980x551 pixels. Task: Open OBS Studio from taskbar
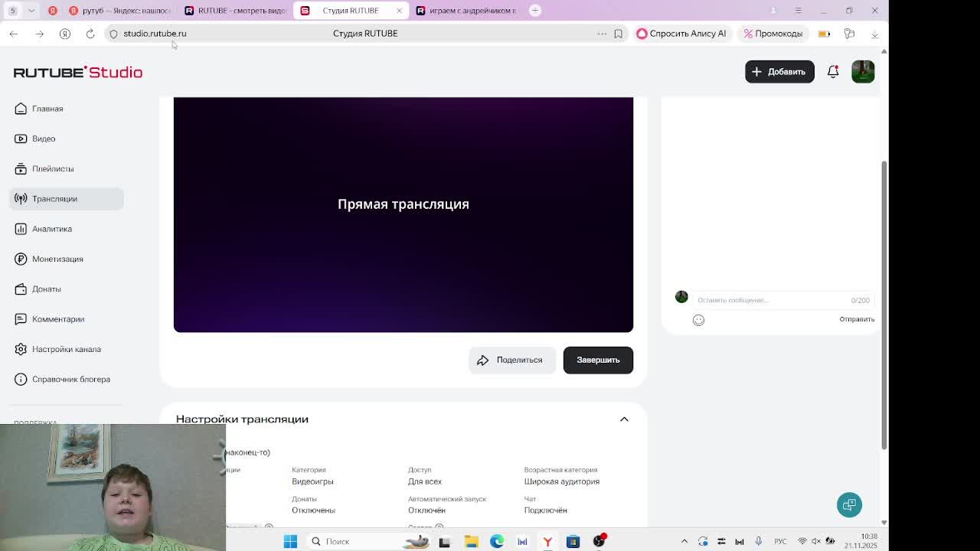[x=599, y=542]
